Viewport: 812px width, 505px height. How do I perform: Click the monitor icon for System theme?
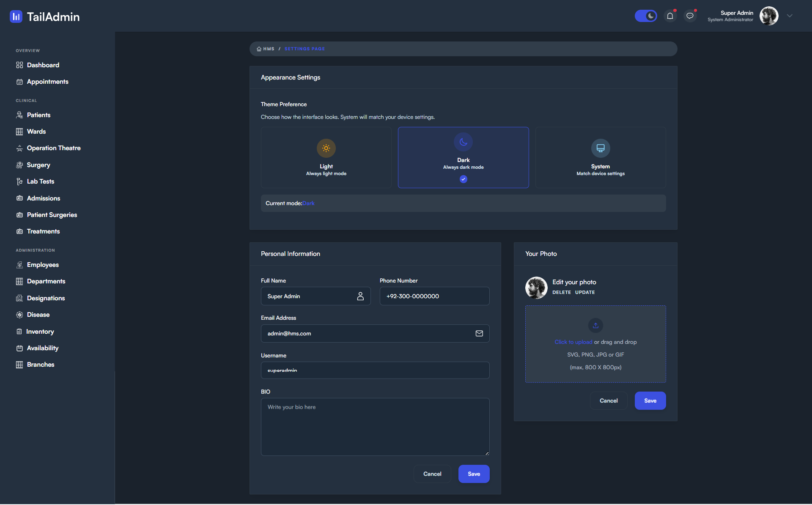(600, 148)
